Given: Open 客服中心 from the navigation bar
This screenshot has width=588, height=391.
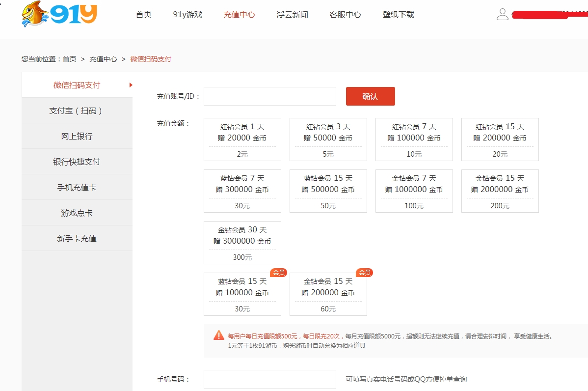Looking at the screenshot, I should point(345,15).
